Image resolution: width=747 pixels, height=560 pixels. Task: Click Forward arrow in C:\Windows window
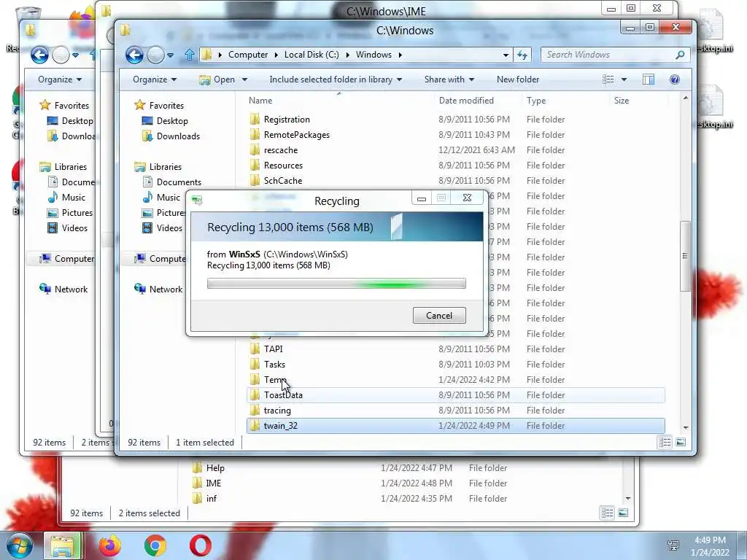155,55
